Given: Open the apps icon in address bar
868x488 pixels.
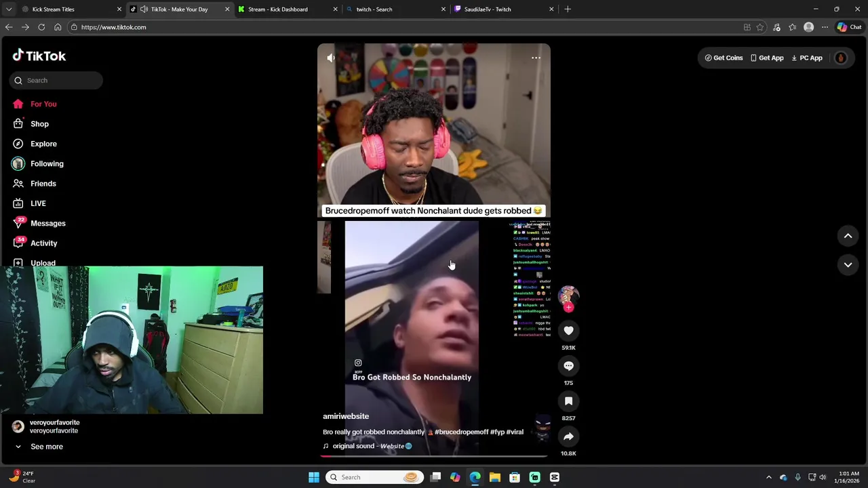Looking at the screenshot, I should click(747, 27).
